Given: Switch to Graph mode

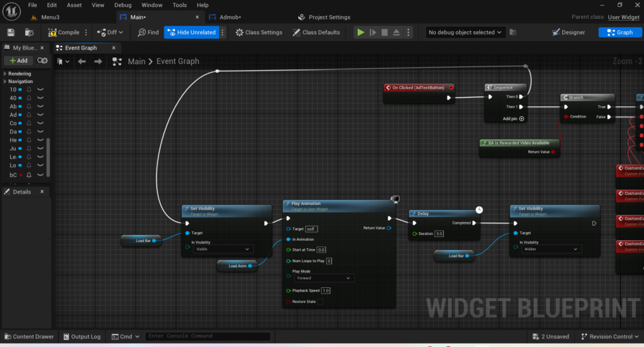Looking at the screenshot, I should [619, 33].
